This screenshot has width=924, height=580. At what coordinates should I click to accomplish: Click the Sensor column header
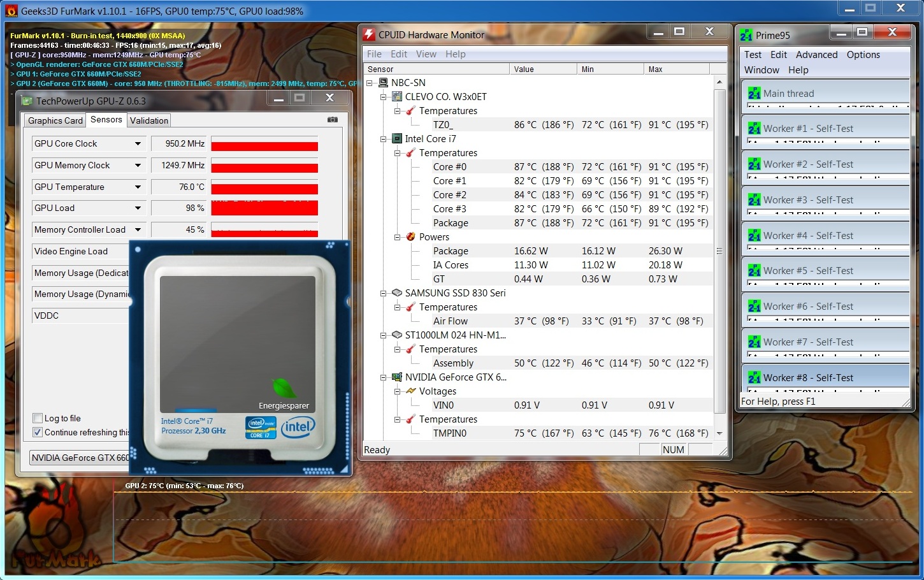click(437, 69)
